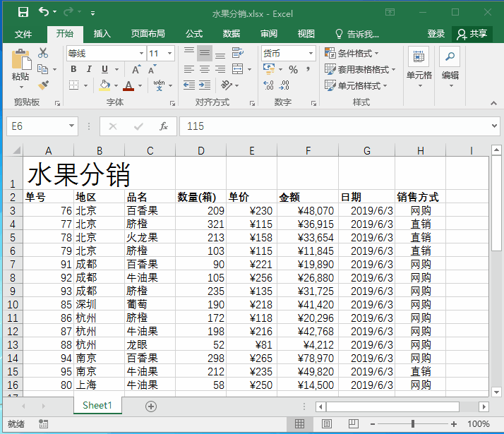Click the Undo arrow icon
The image size is (504, 434).
tap(44, 12)
